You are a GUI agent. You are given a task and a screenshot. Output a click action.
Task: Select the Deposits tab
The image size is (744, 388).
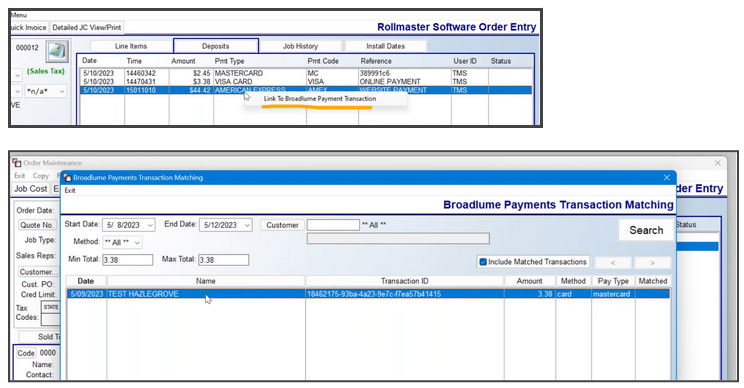click(x=216, y=46)
